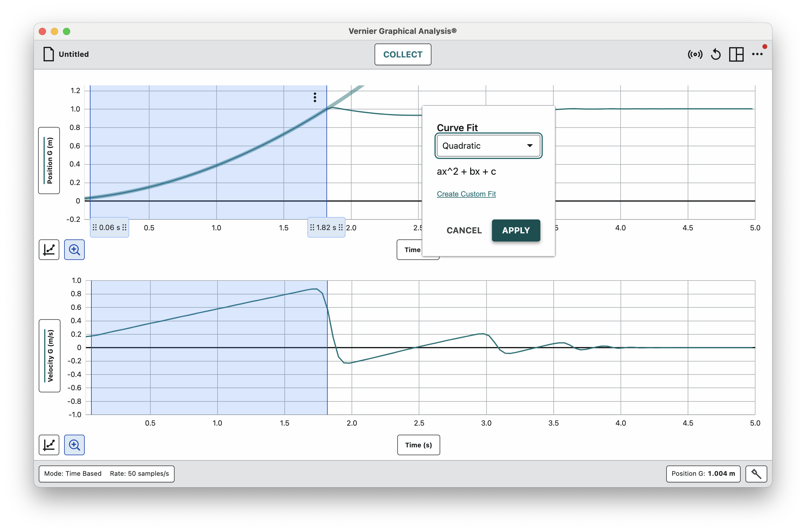
Task: Open graph tools for the Position graph
Action: pyautogui.click(x=49, y=250)
